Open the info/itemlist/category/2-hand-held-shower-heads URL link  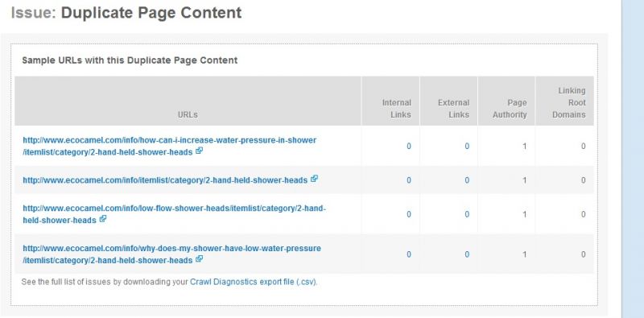pos(165,180)
